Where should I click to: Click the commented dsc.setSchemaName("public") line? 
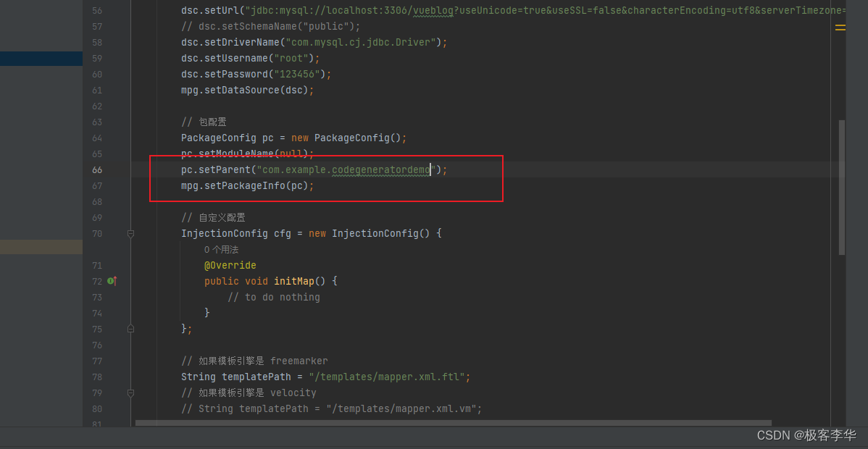tap(271, 27)
